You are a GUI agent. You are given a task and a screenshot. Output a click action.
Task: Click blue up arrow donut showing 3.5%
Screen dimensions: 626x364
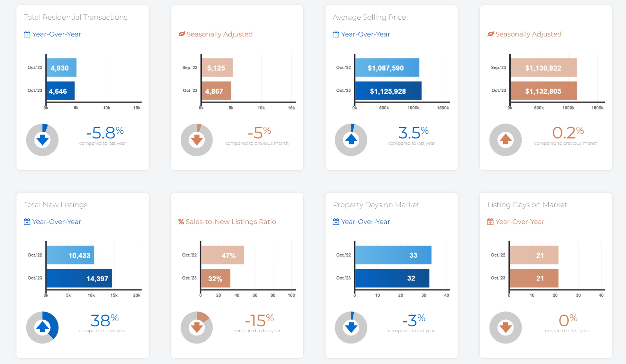click(351, 140)
